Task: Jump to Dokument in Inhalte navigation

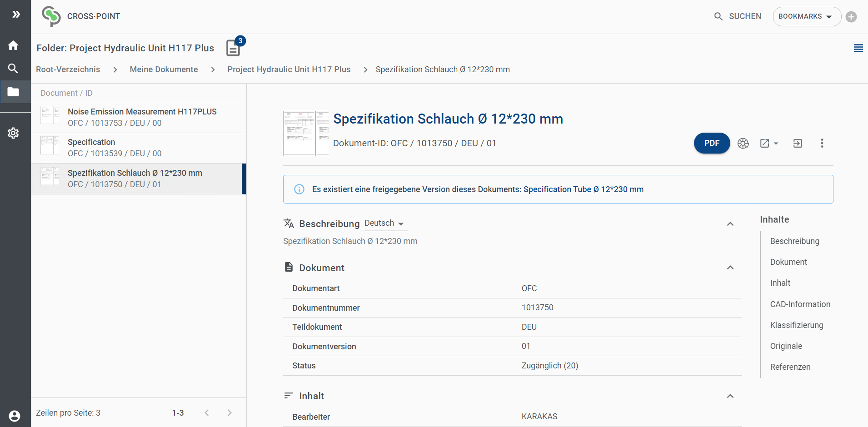Action: pos(788,262)
